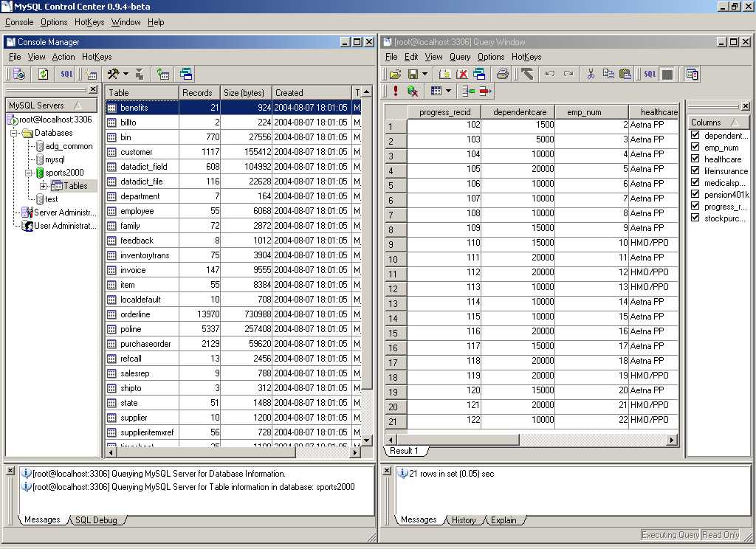
Task: Click the copy icon in Query Window toolbar
Action: click(608, 75)
